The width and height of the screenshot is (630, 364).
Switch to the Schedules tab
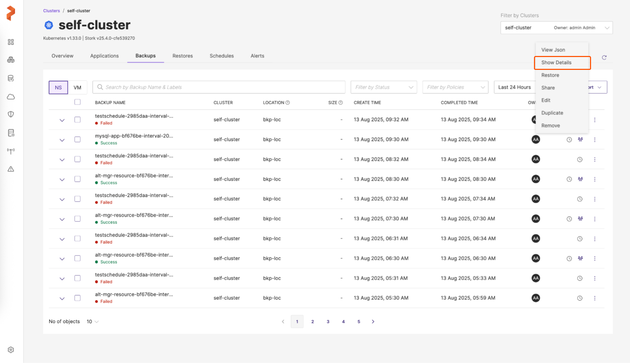point(221,56)
